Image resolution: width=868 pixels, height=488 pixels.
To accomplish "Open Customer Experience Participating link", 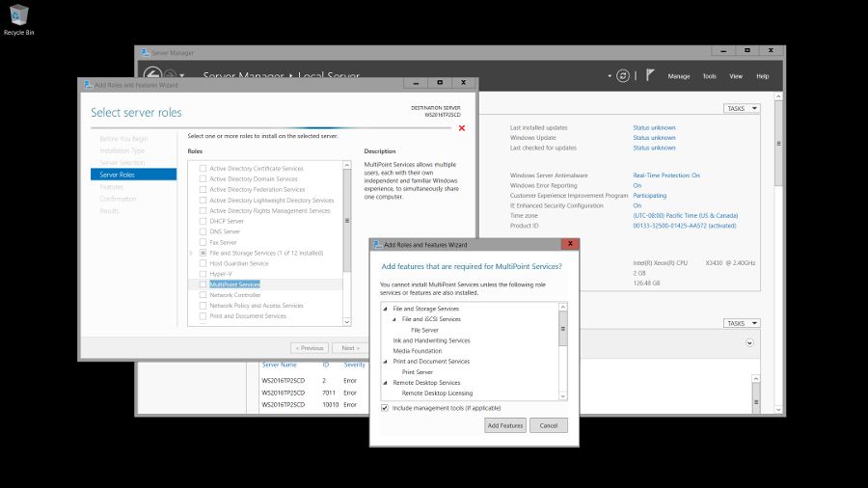I will (649, 196).
